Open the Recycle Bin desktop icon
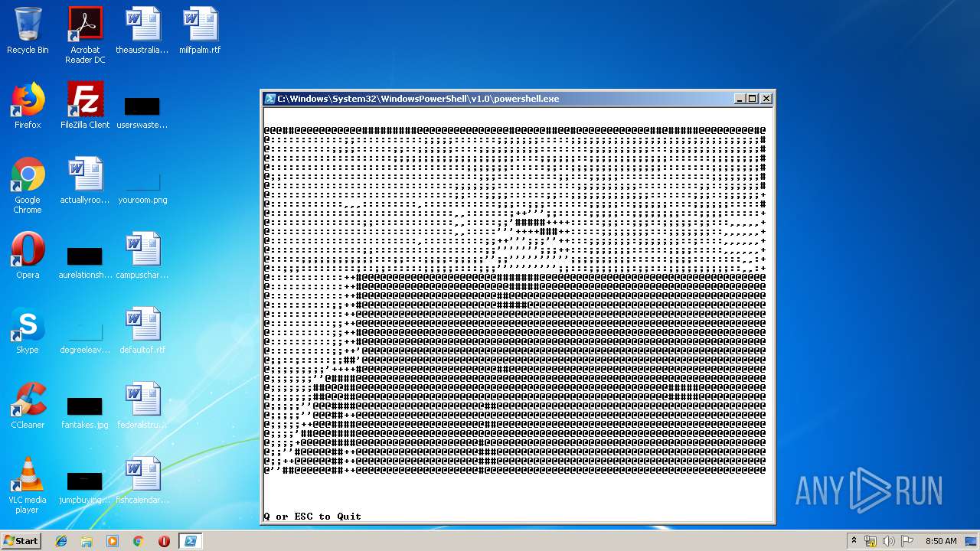Screen dimensions: 980x551 click(28, 31)
